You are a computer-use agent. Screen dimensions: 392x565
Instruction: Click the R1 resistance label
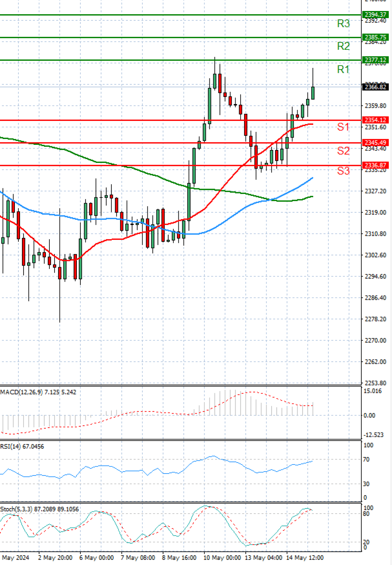(343, 69)
